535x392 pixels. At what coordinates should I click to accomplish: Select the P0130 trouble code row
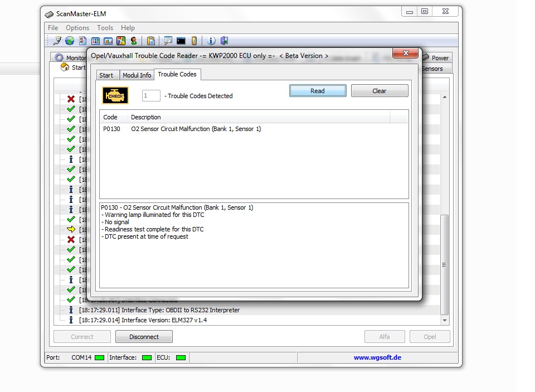click(x=182, y=129)
